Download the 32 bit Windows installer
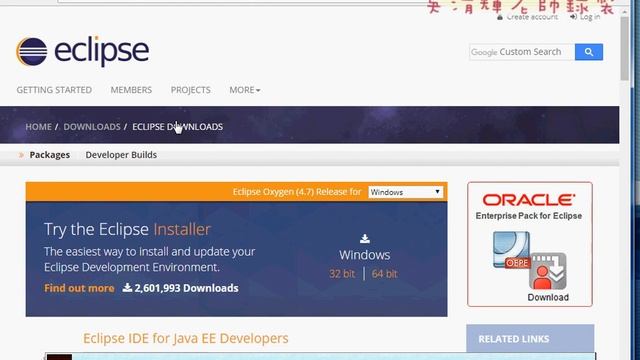Screen dimensions: 640x360 pyautogui.click(x=342, y=273)
